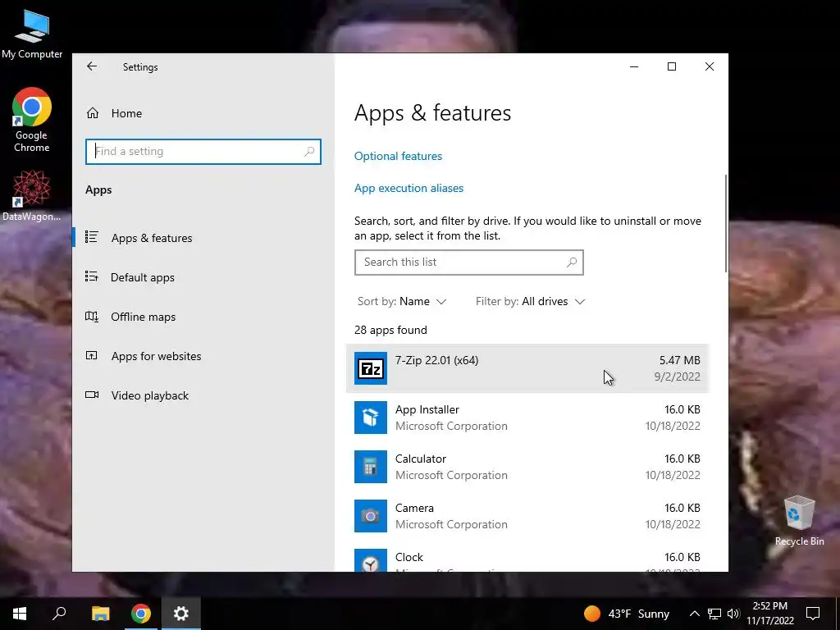Open the Optional features link
The height and width of the screenshot is (630, 840).
pyautogui.click(x=398, y=156)
